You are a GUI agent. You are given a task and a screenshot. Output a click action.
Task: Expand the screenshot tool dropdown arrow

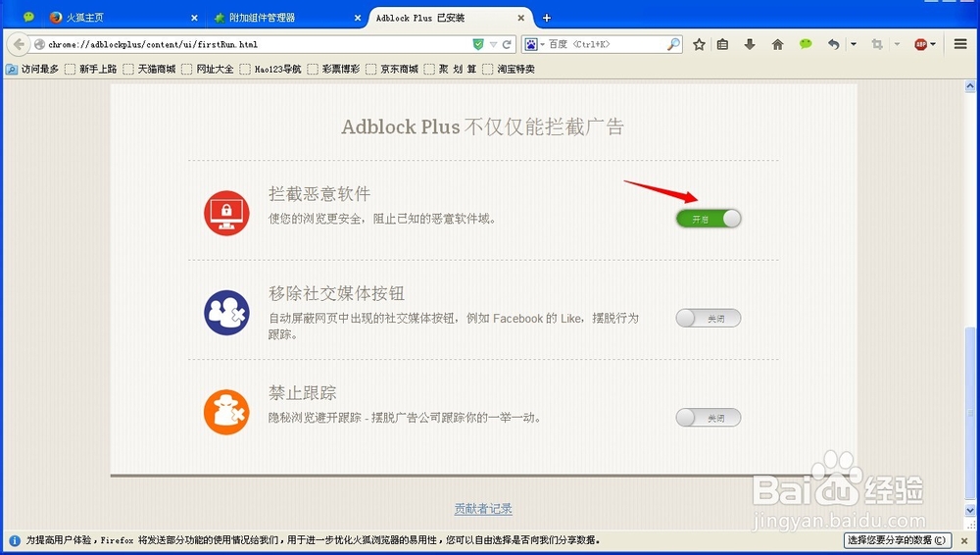pyautogui.click(x=897, y=44)
